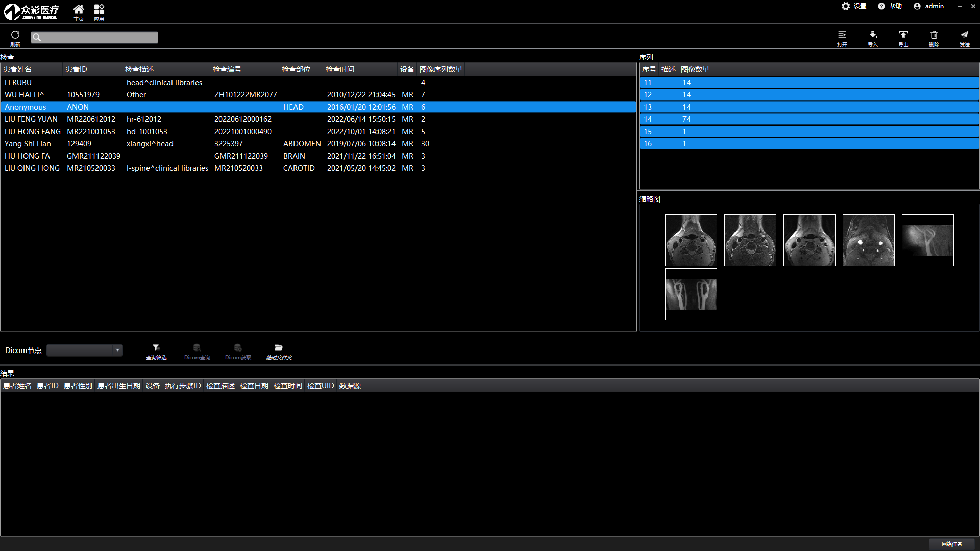Sort results by 患者出生日期 column header

[x=119, y=386]
